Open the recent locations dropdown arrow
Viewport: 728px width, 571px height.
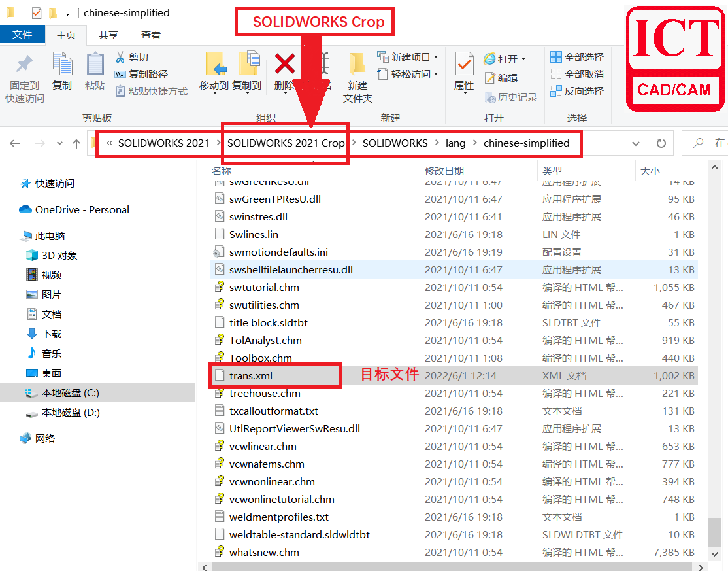[x=59, y=143]
